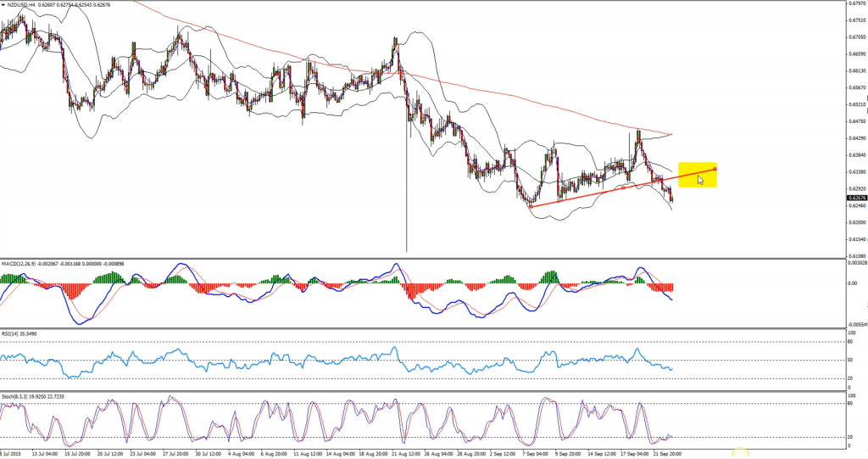Viewport: 868px width, 459px height.
Task: Click the RSI scale 50 level value
Action: (x=851, y=361)
